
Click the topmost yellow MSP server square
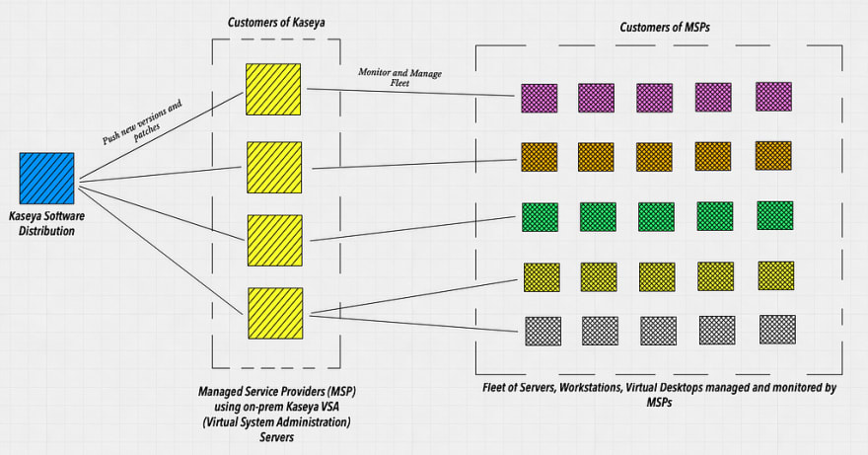coord(273,89)
